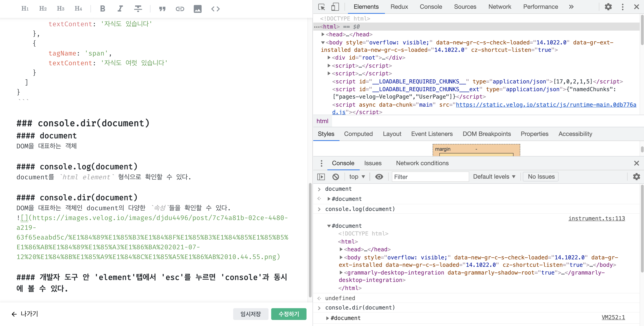Open the Event Listeners pane
The height and width of the screenshot is (326, 644).
[432, 134]
